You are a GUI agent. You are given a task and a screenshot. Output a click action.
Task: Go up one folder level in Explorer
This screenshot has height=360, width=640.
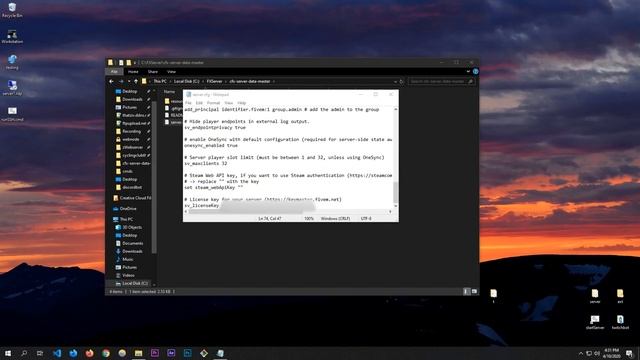136,82
